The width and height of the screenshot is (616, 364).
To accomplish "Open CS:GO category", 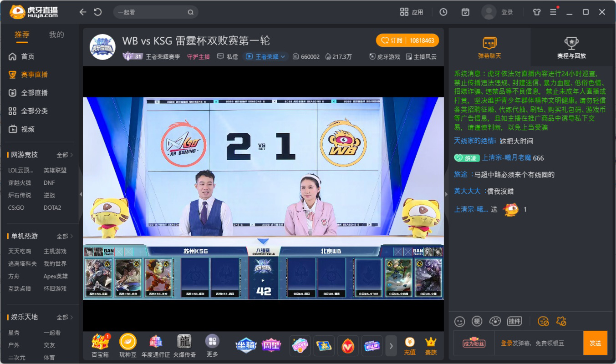I will (16, 207).
